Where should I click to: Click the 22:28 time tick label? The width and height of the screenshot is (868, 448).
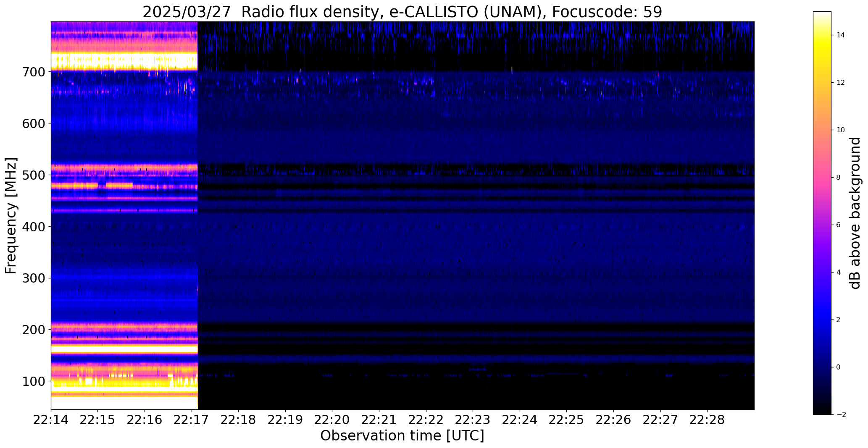point(708,420)
